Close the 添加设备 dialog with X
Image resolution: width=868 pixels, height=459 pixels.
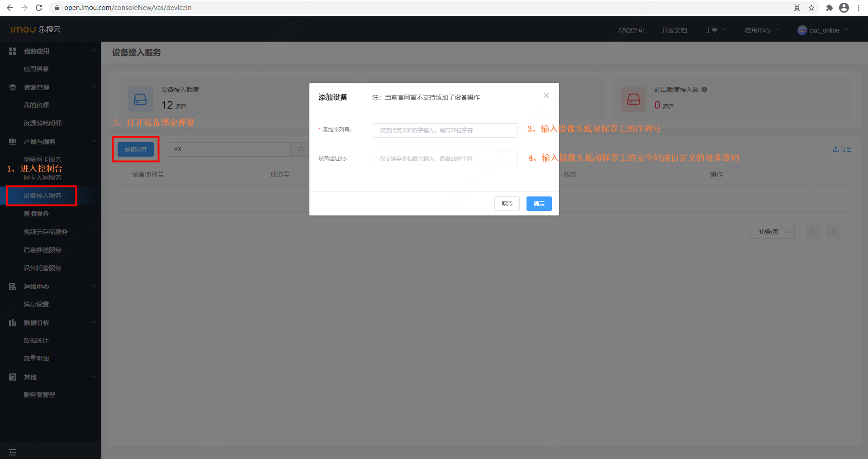[x=546, y=96]
